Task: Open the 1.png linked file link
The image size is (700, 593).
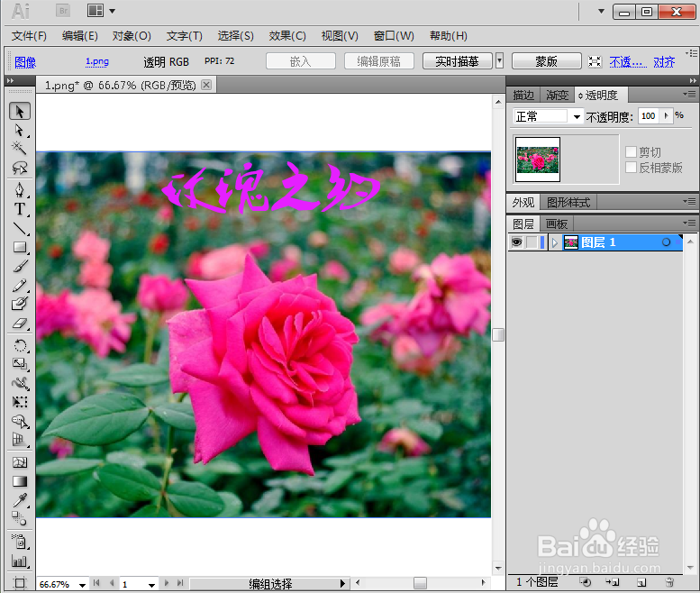Action: tap(97, 61)
